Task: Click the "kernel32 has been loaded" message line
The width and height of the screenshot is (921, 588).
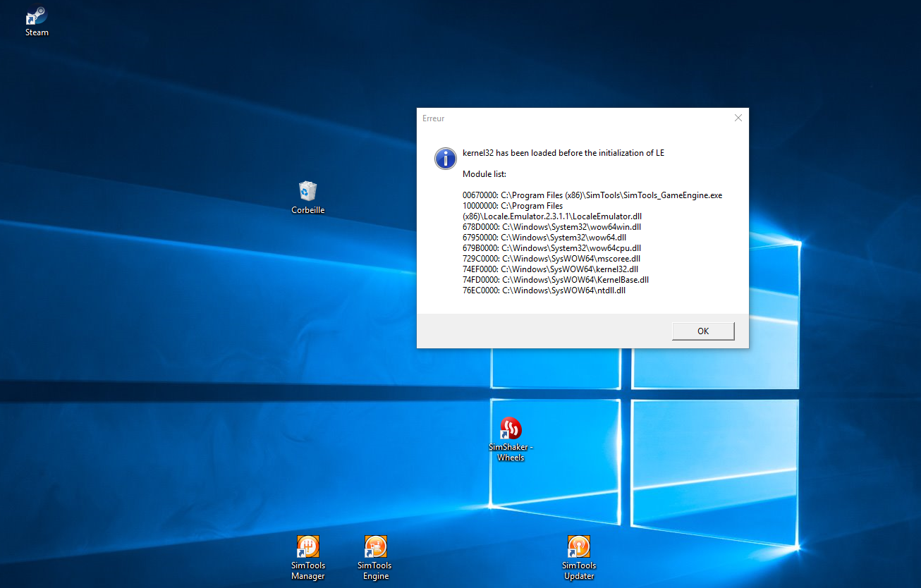Action: coord(563,153)
